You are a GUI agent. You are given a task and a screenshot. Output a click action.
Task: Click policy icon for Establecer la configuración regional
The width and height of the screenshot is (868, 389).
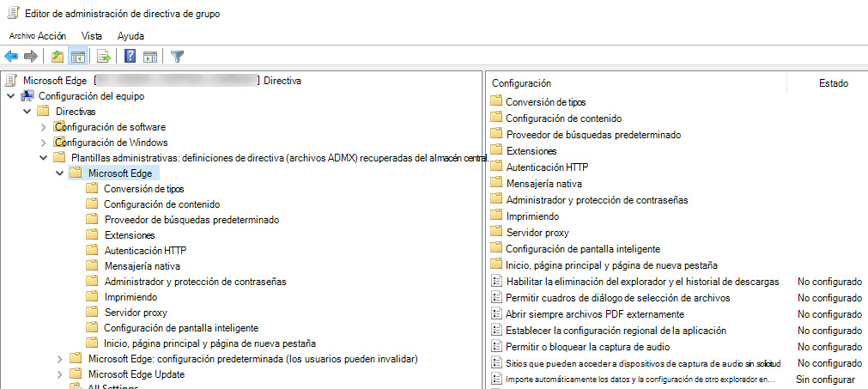coord(496,331)
